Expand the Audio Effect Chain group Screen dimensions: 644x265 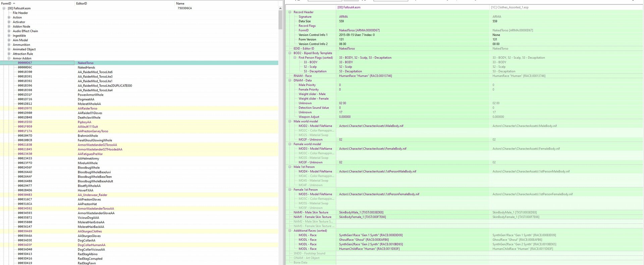pyautogui.click(x=9, y=31)
